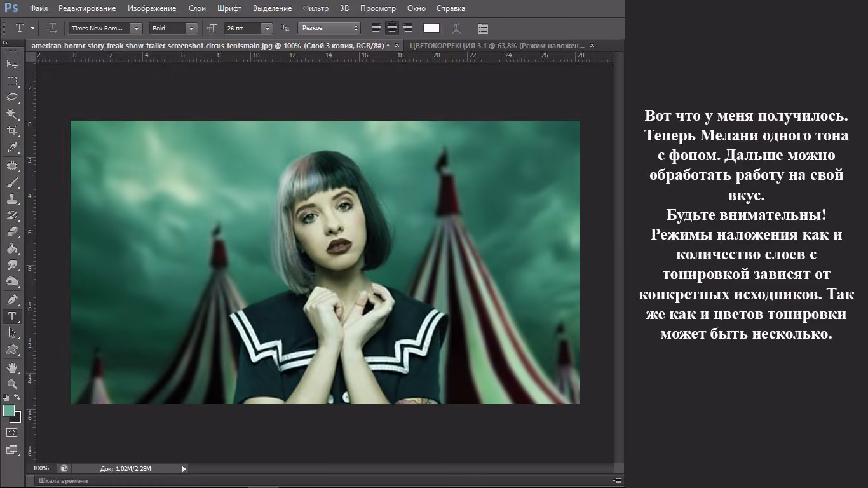Select the History Brush tool
Screen dimensions: 868x488
point(11,215)
